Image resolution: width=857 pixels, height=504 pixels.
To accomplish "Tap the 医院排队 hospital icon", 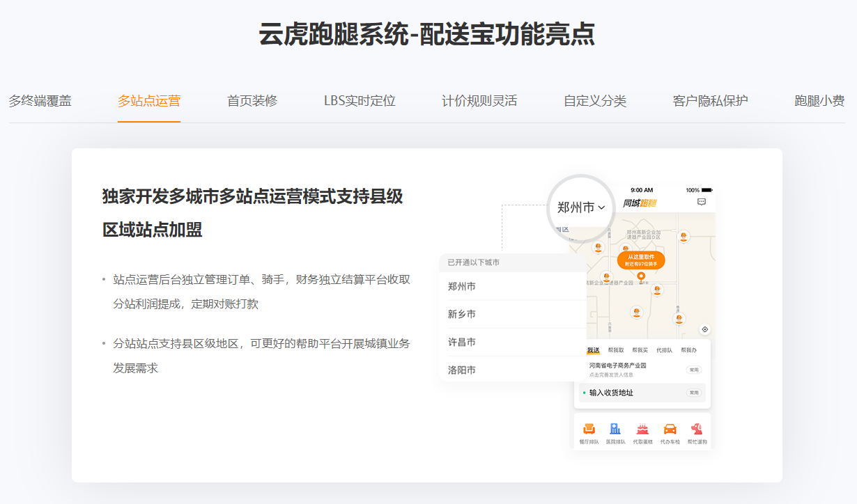I will 615,430.
